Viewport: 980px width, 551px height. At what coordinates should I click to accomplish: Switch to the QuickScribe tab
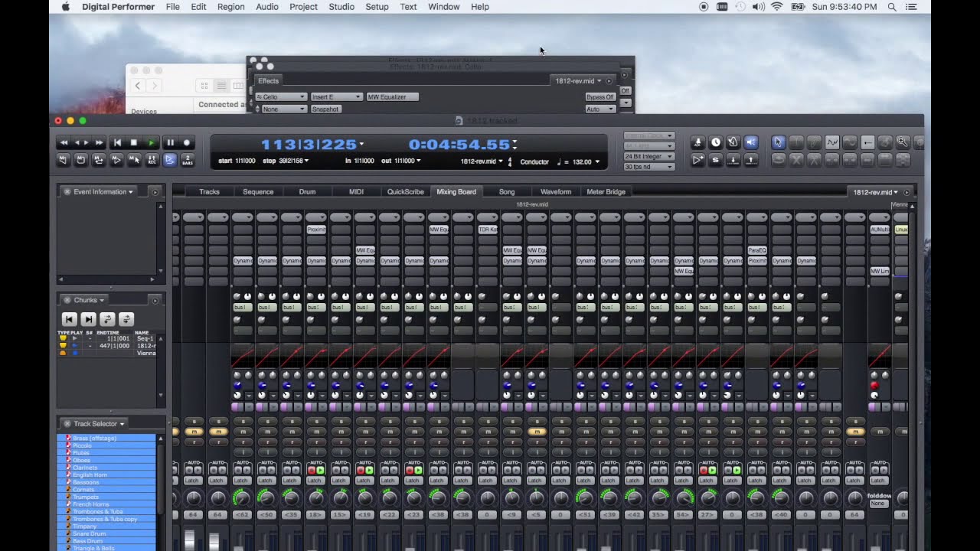click(x=405, y=192)
